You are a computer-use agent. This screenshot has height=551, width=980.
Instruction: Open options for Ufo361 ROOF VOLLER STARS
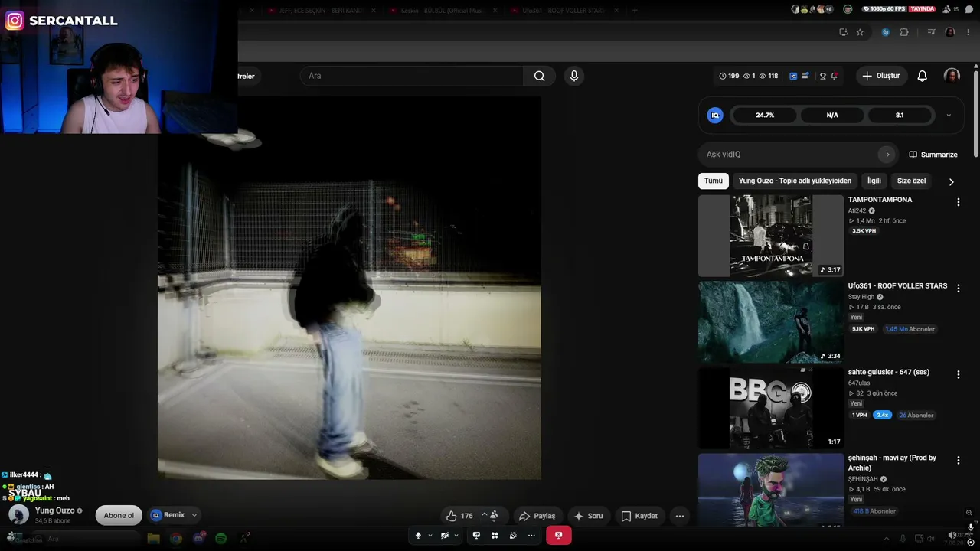[x=958, y=289]
